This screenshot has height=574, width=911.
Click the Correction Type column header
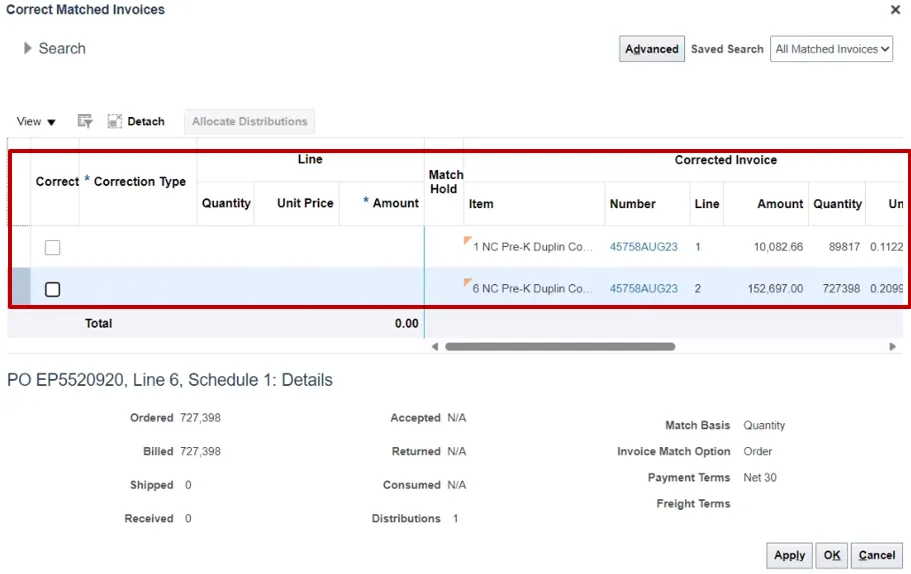(x=139, y=182)
